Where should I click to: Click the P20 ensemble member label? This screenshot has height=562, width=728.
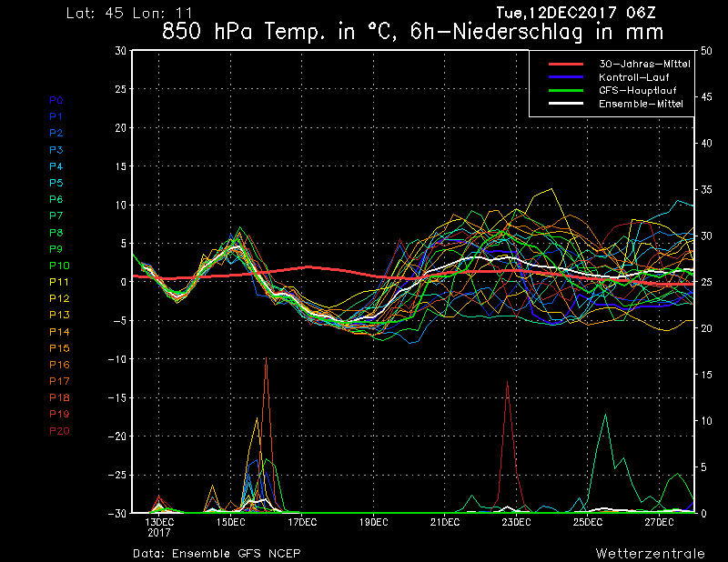tap(59, 431)
